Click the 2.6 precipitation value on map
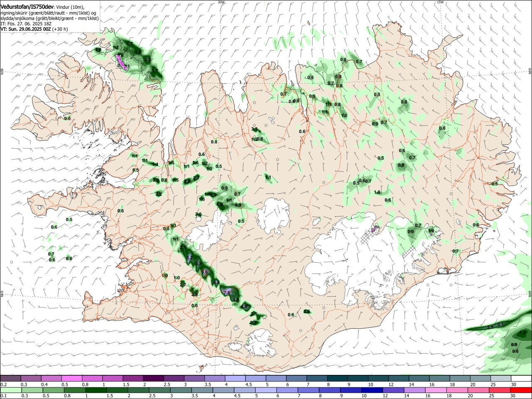This screenshot has height=399, width=532. [307, 311]
